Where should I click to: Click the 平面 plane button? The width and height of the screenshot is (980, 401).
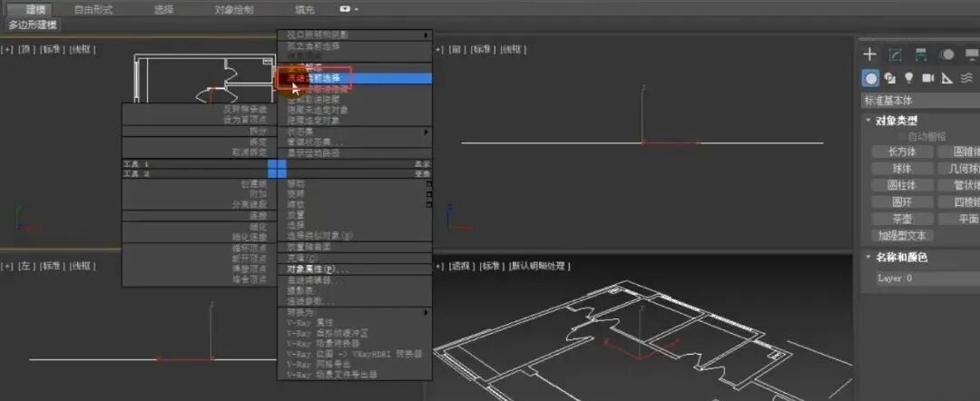point(959,220)
